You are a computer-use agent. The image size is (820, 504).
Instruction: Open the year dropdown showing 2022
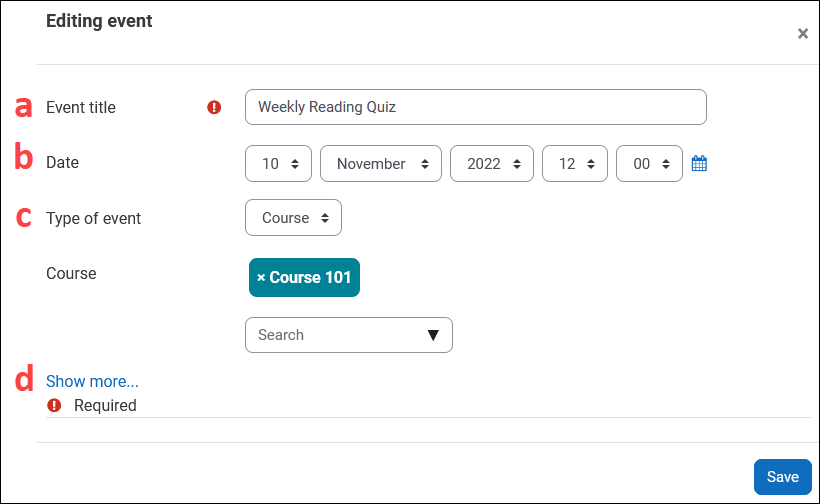(x=493, y=164)
